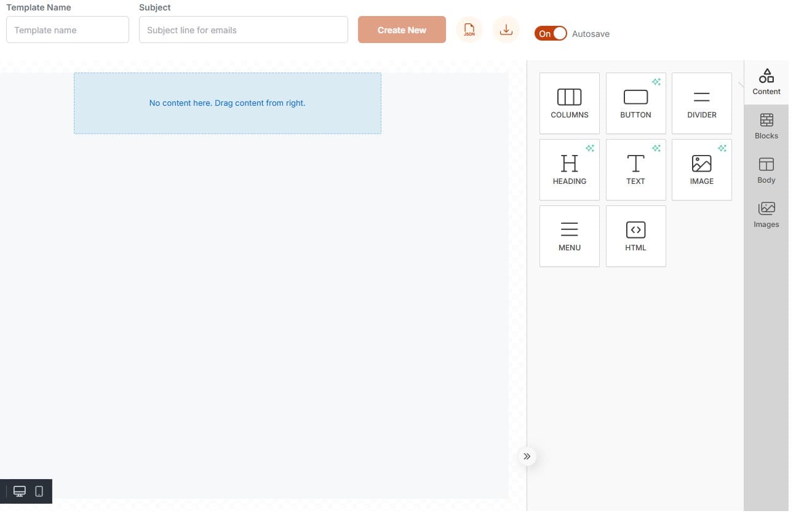This screenshot has height=532, width=796.
Task: Open the Body tab
Action: (x=766, y=171)
